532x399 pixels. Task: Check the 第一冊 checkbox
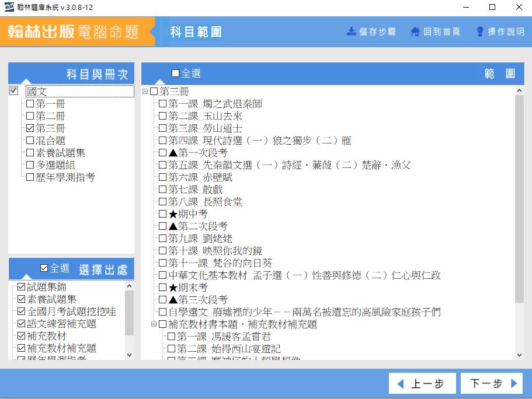coord(30,103)
